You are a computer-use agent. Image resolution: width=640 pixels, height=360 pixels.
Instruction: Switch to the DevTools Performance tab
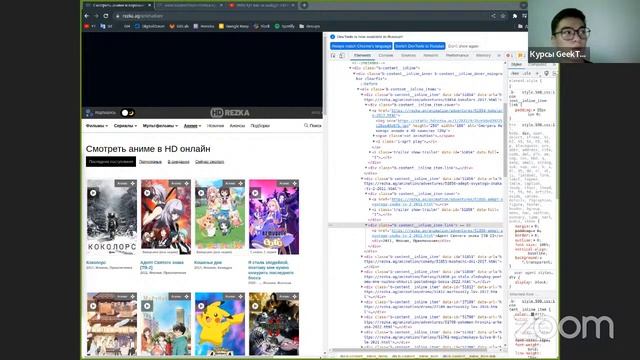[457, 55]
